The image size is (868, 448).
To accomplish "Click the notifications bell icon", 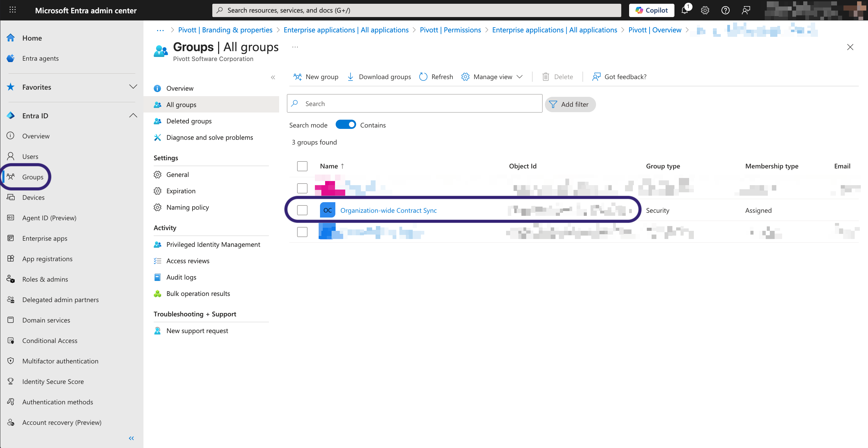I will tap(685, 10).
